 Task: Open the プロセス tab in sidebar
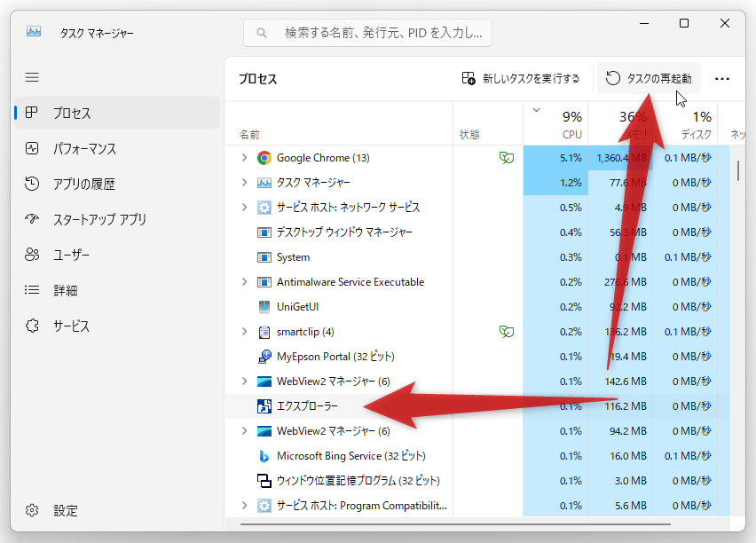pyautogui.click(x=117, y=113)
